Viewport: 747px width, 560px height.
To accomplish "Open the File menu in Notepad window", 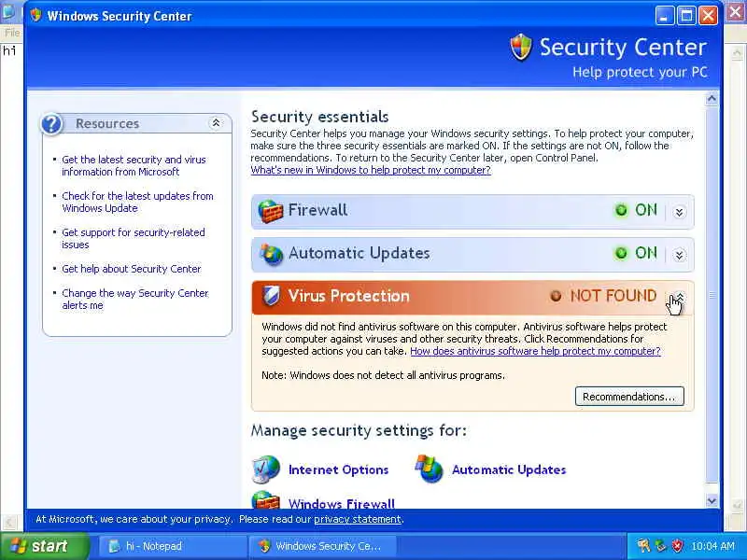I will tap(12, 33).
